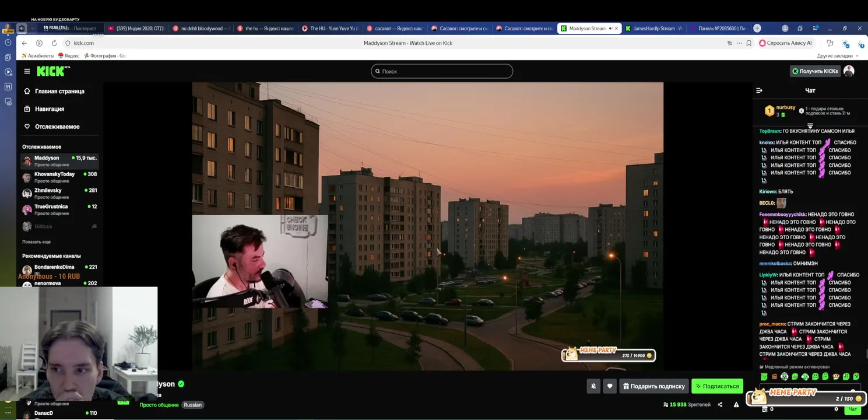Open browser profile account icon

point(785,28)
